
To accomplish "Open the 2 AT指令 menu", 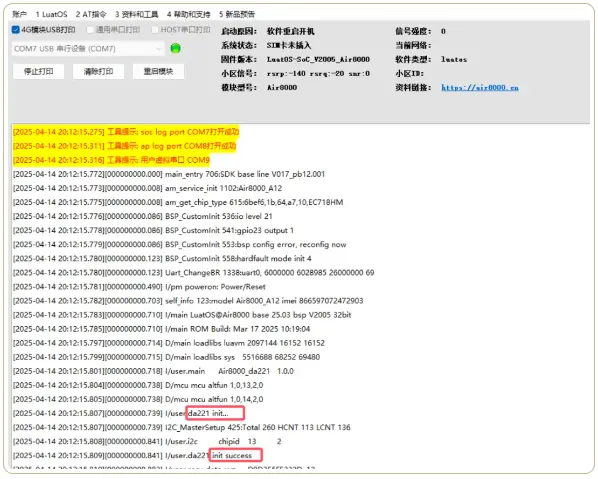I will (91, 14).
